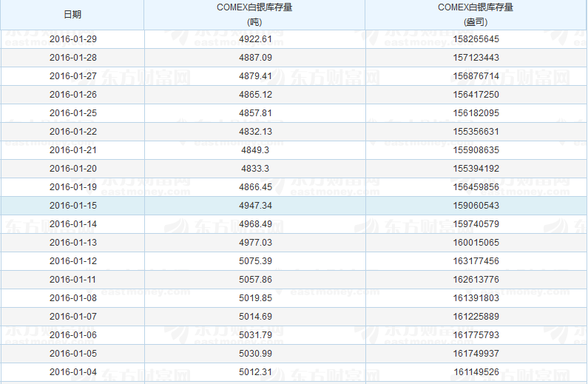588x384 pixels.
Task: Click the value 4865.12
Action: click(x=255, y=95)
